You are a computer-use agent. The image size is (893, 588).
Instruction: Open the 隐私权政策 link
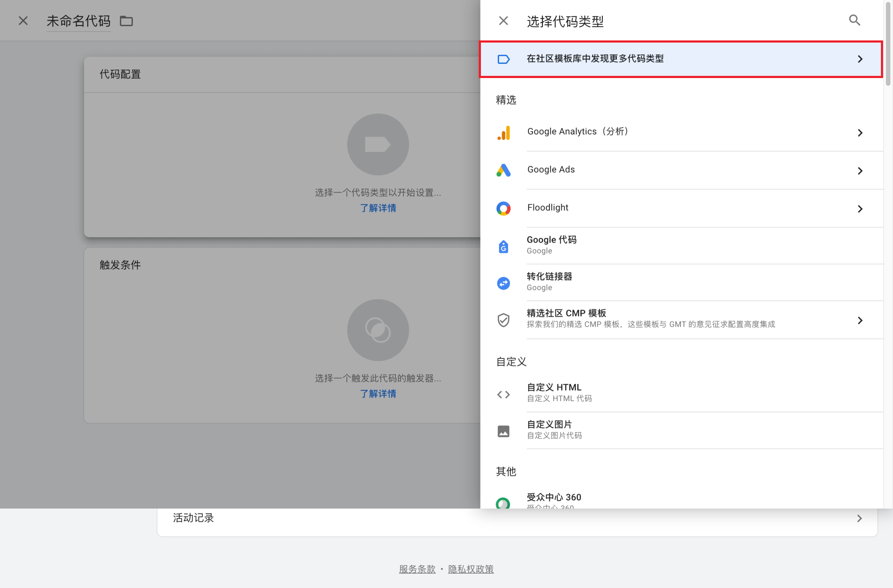click(x=471, y=569)
